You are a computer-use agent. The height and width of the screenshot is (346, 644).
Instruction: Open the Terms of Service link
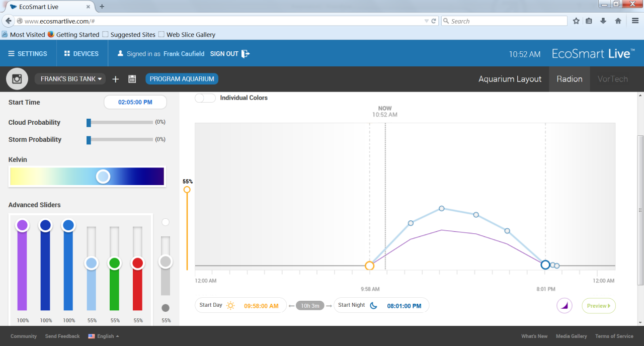point(614,336)
